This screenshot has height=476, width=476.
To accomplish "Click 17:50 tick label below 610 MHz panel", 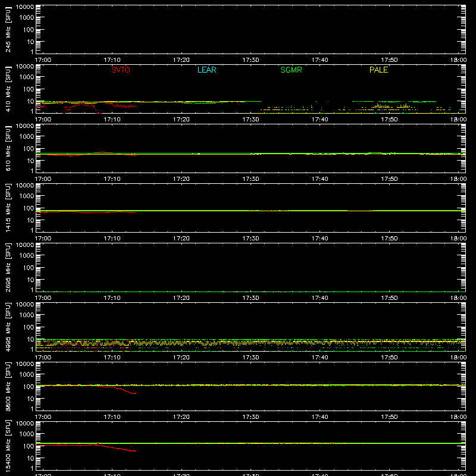I will (x=389, y=179).
